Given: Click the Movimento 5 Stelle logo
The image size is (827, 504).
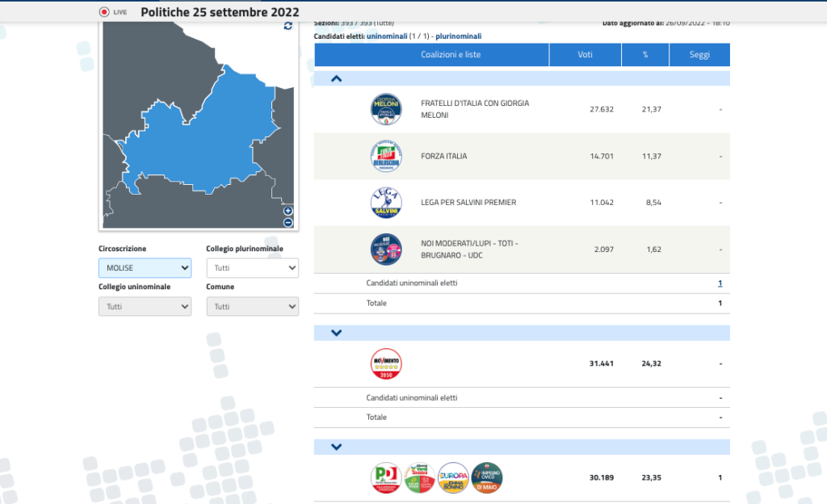Looking at the screenshot, I should point(386,363).
